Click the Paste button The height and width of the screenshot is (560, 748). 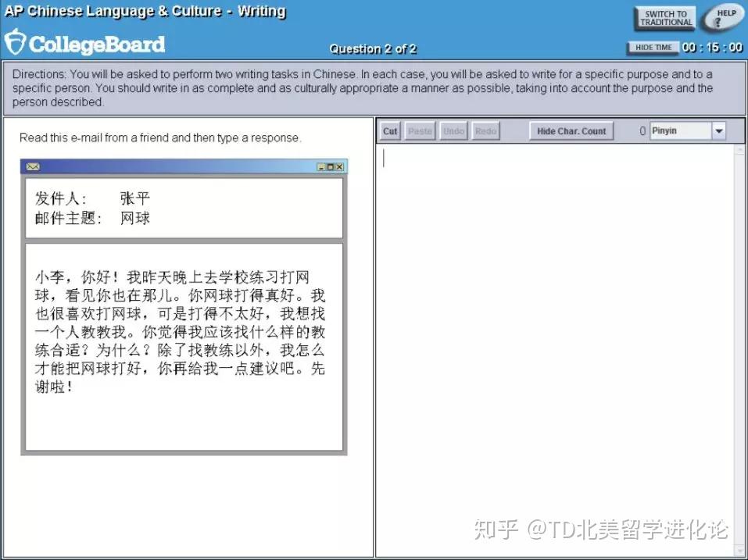tap(420, 131)
